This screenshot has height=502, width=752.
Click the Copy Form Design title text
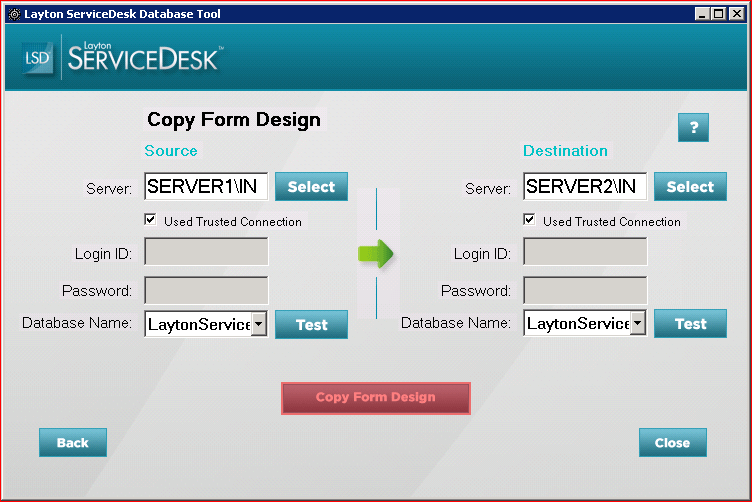click(234, 119)
